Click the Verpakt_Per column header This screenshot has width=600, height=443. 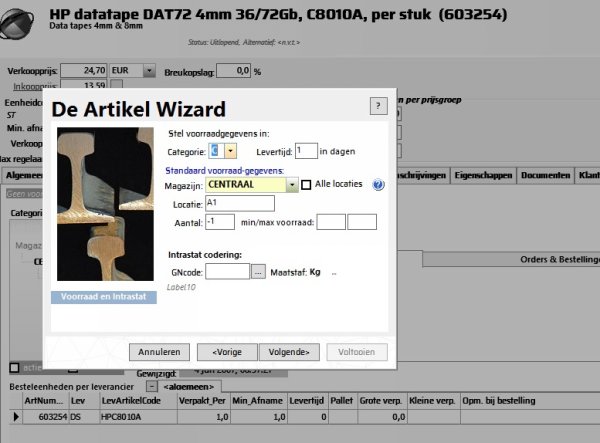[204, 401]
